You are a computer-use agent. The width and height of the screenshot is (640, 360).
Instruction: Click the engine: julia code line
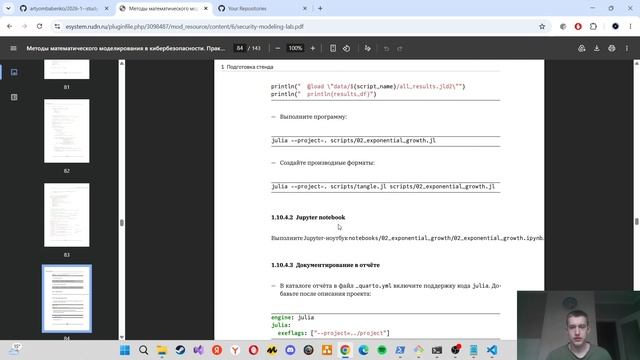(x=293, y=317)
